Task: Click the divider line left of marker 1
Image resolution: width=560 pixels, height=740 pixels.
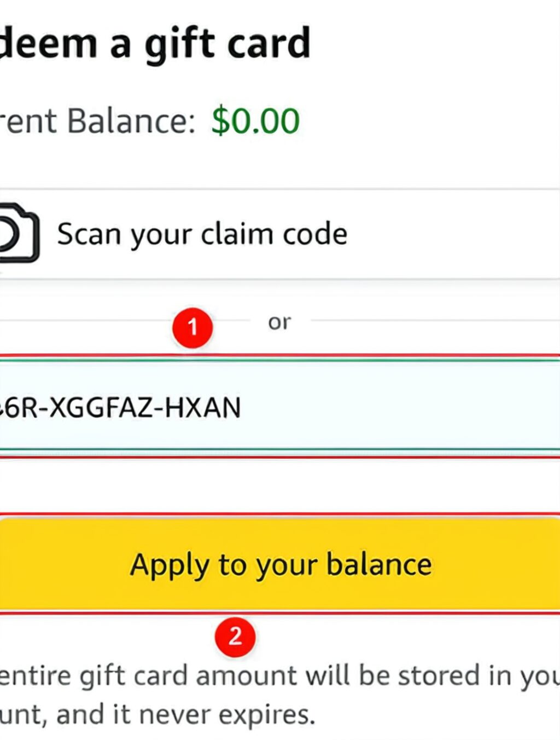Action: tap(85, 321)
